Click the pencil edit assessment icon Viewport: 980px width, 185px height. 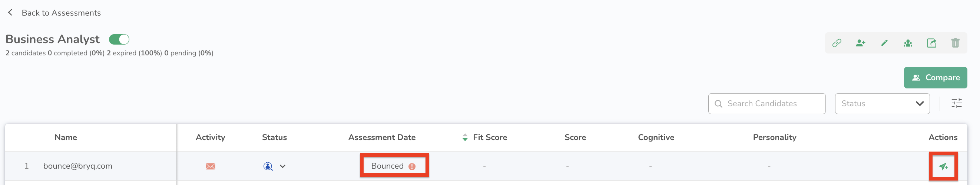point(884,43)
